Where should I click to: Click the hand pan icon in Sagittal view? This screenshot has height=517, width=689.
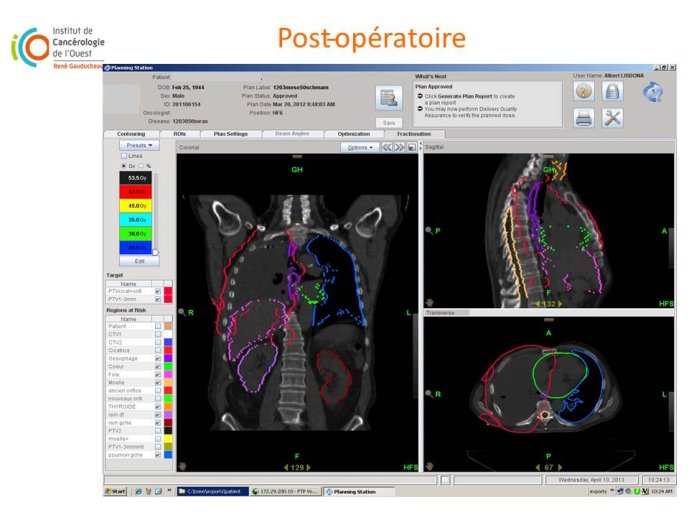(x=429, y=302)
